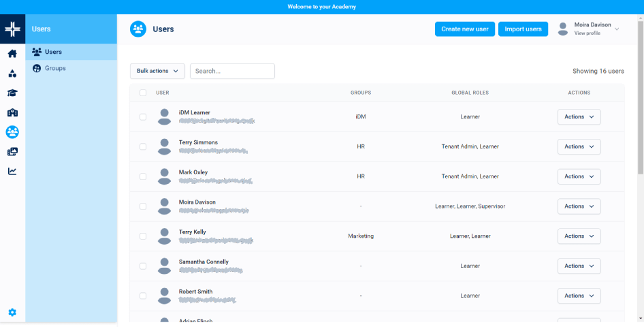This screenshot has height=327, width=644.
Task: Open the shapes icon in sidebar
Action: [12, 74]
